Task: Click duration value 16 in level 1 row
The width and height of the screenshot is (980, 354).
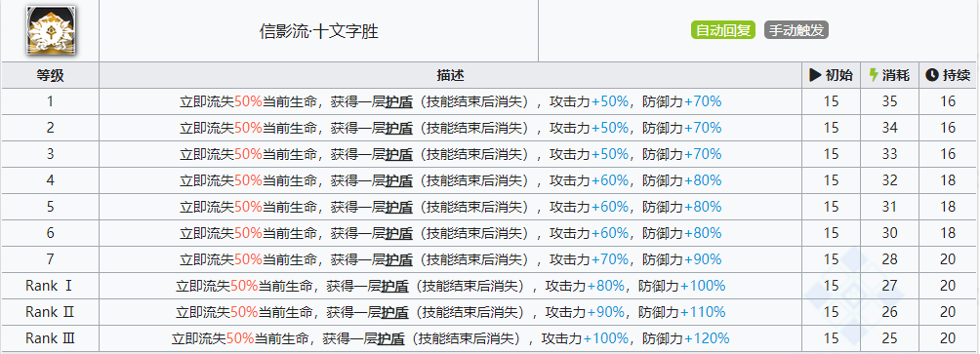Action: (948, 101)
